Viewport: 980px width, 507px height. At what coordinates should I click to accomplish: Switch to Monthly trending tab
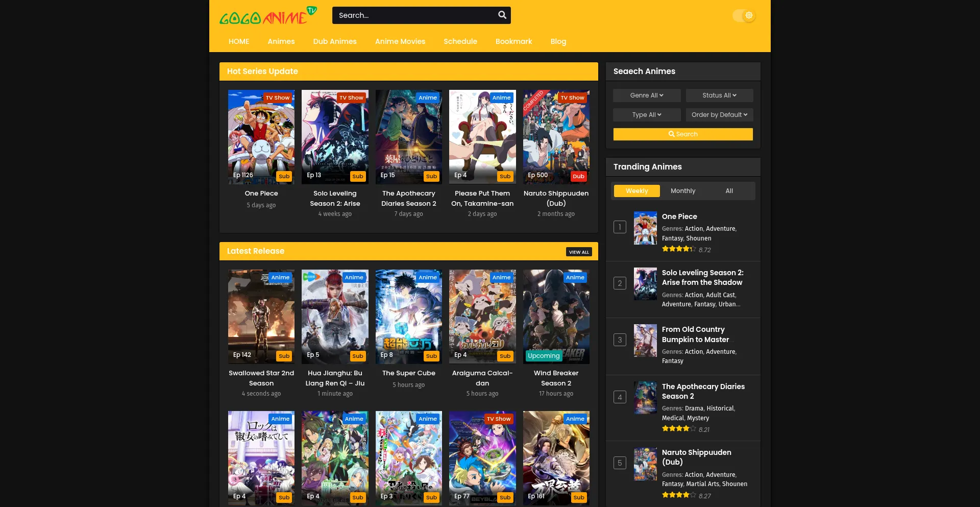pos(683,191)
